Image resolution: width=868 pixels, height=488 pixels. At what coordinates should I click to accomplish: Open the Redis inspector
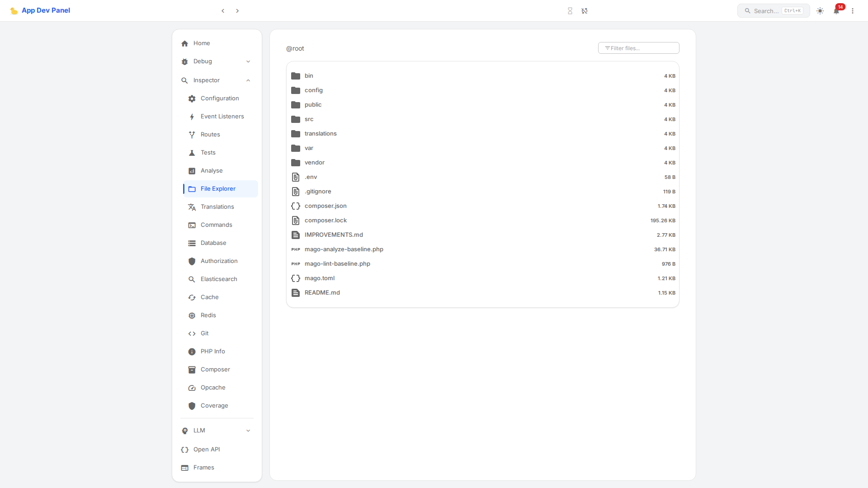(x=208, y=315)
